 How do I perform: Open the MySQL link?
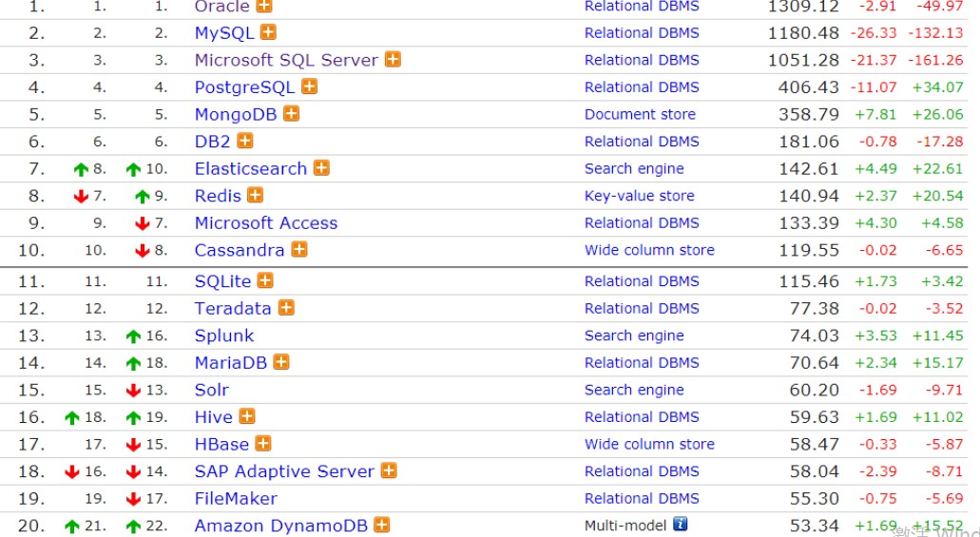[x=224, y=33]
